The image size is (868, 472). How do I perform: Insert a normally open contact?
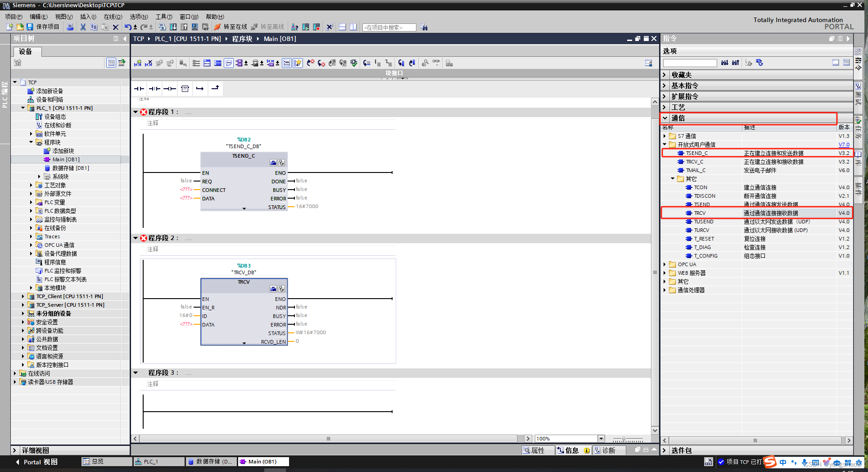[139, 89]
